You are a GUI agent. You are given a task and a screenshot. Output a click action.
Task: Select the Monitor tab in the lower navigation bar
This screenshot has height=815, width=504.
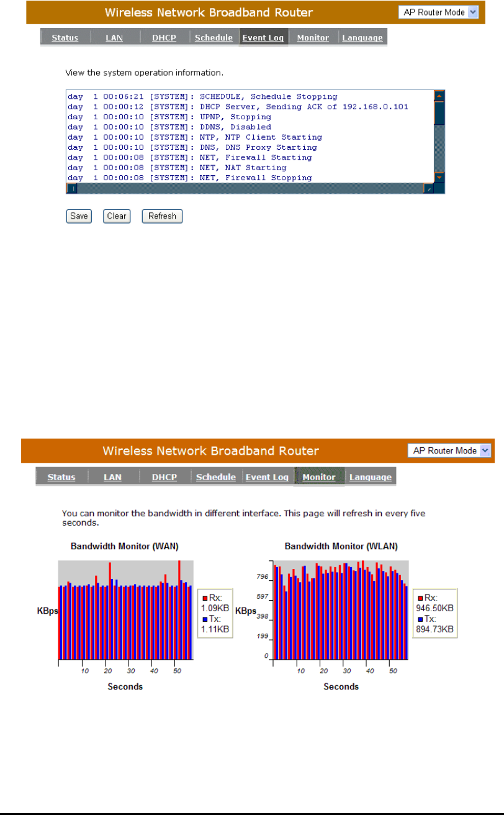click(x=319, y=477)
